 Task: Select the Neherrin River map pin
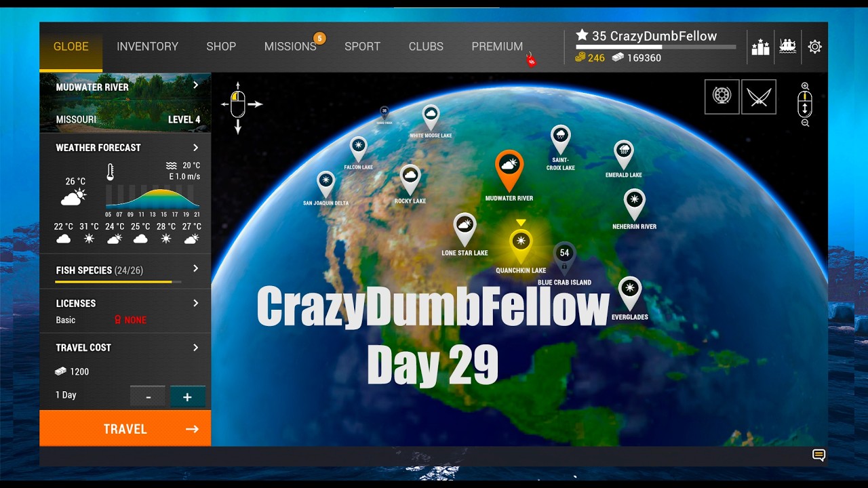click(634, 204)
